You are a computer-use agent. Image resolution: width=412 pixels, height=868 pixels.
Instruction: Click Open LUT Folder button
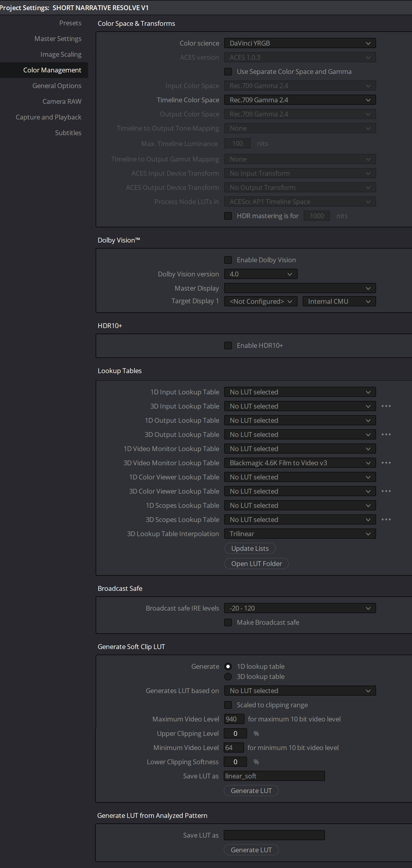point(256,563)
